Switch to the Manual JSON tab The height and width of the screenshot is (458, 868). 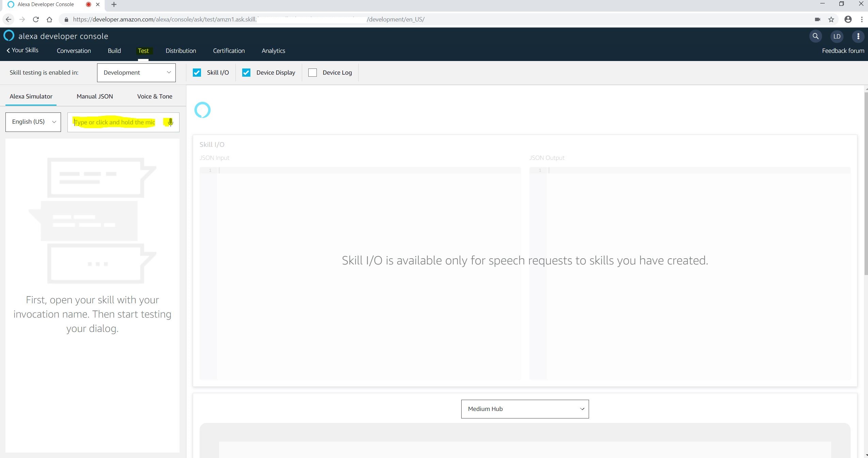pyautogui.click(x=95, y=96)
